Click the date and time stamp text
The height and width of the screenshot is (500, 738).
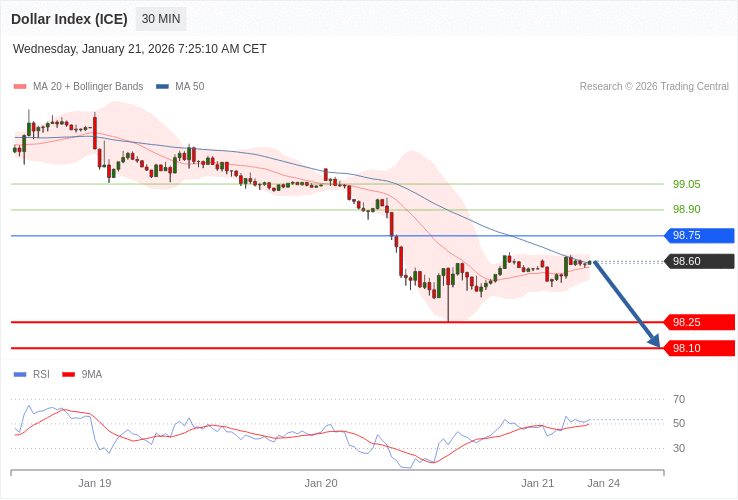(x=140, y=49)
